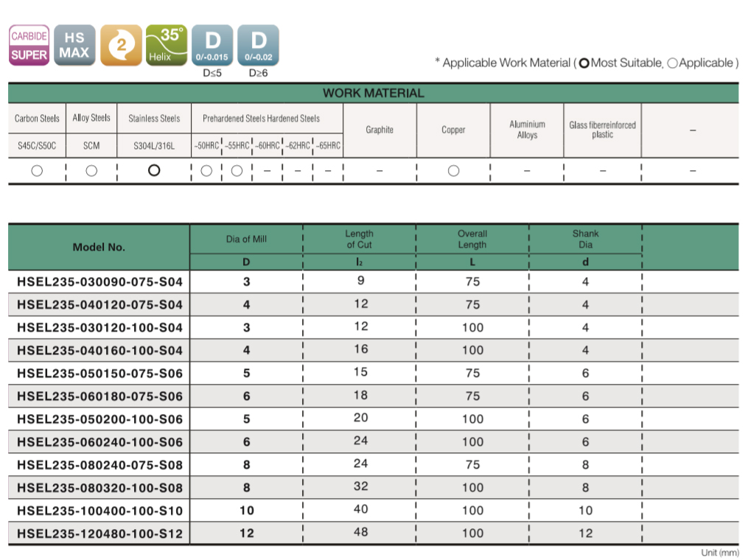Click the Model No. column header
Viewport: 745px width, 560px height.
coord(99,248)
